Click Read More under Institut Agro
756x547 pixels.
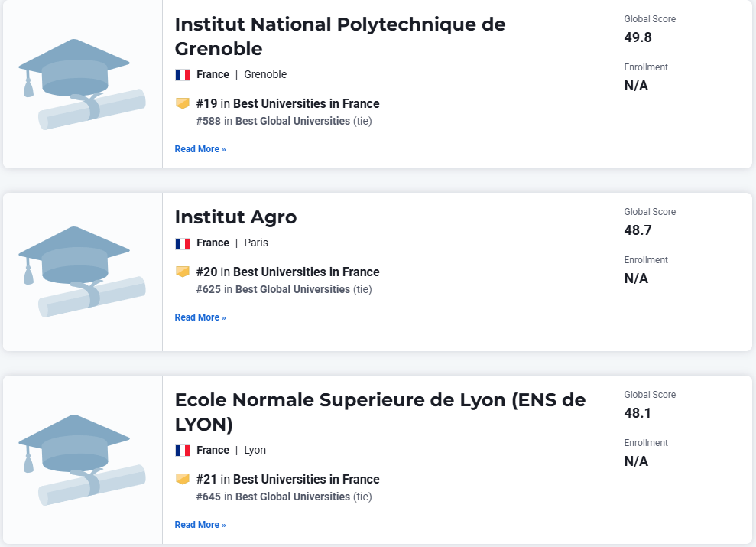click(x=200, y=317)
